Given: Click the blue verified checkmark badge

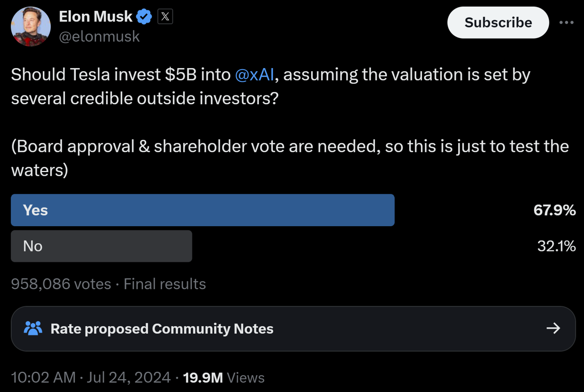Looking at the screenshot, I should point(144,16).
